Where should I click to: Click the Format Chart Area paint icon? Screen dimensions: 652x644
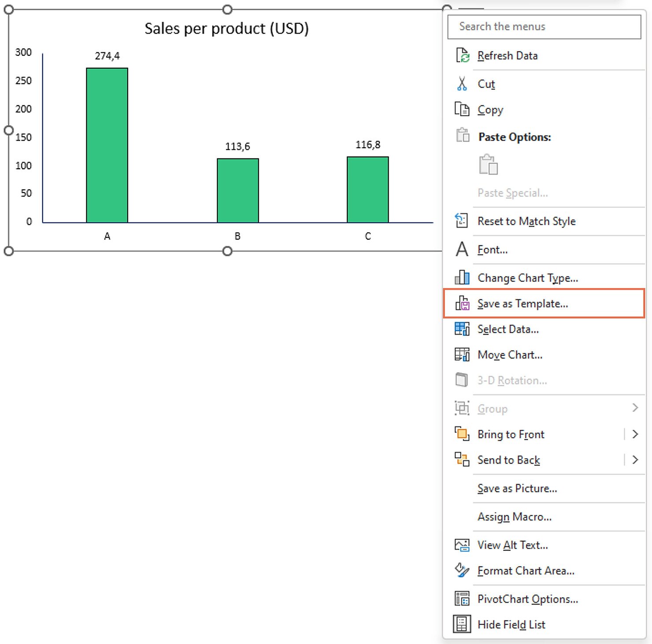[462, 570]
